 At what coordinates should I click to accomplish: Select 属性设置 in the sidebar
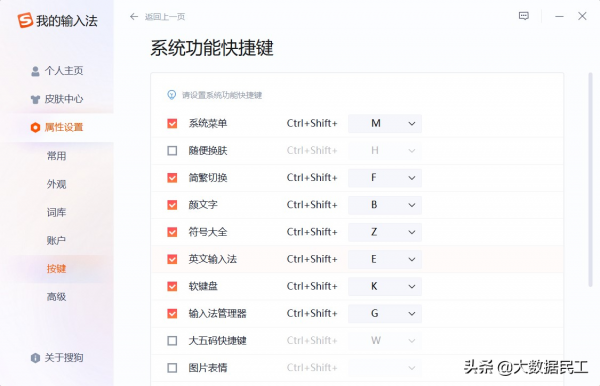point(57,127)
